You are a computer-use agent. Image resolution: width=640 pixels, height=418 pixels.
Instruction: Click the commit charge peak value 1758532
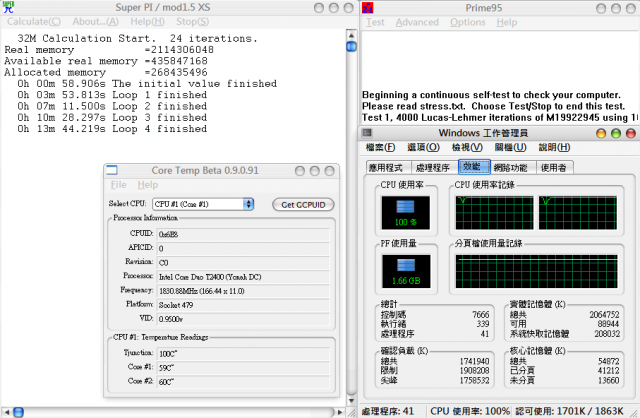[x=474, y=380]
